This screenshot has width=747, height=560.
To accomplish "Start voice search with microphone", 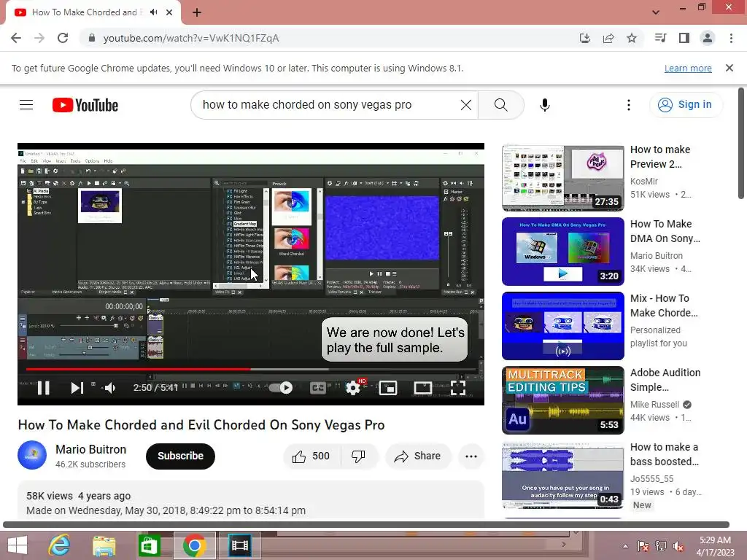I will coord(545,105).
